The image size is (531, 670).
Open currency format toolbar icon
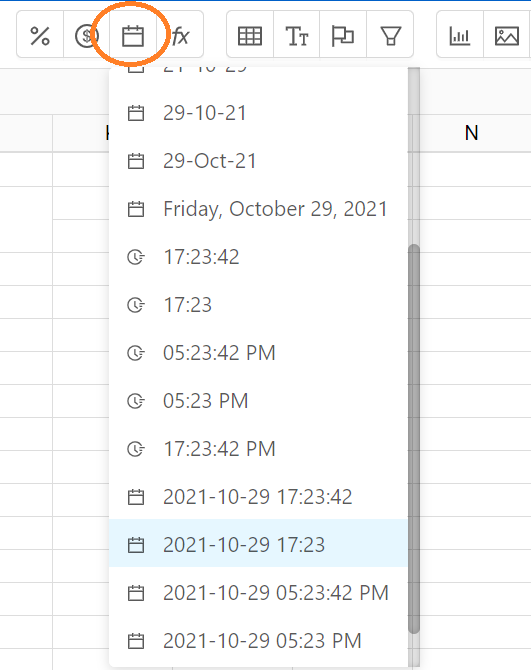pos(87,35)
